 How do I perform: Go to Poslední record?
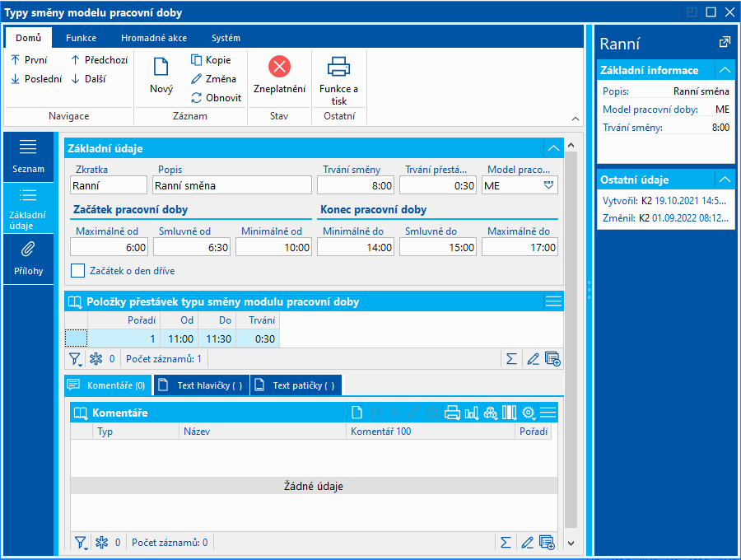[36, 79]
